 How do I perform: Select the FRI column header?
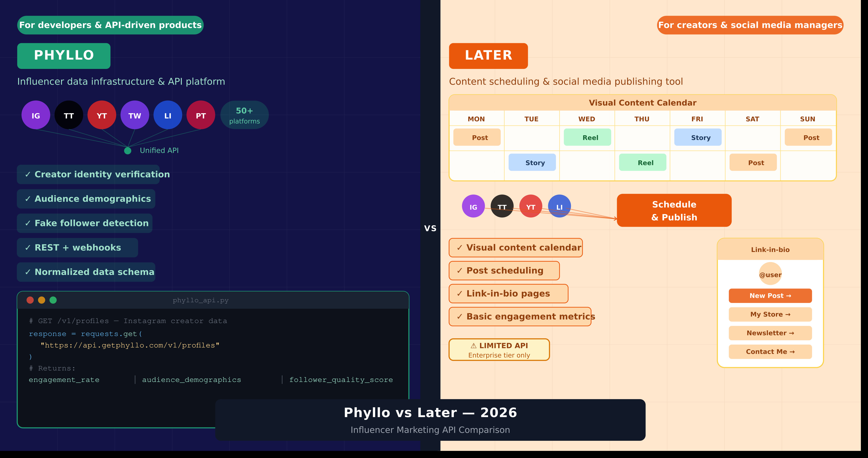[x=697, y=119]
